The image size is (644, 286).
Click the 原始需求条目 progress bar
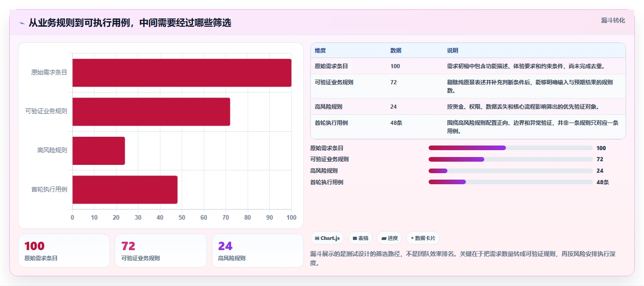[511, 148]
